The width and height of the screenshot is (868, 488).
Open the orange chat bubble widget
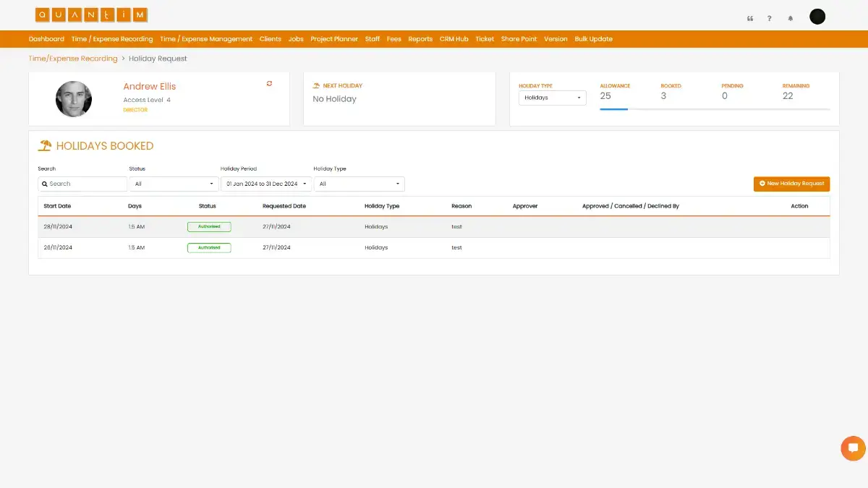pos(853,448)
